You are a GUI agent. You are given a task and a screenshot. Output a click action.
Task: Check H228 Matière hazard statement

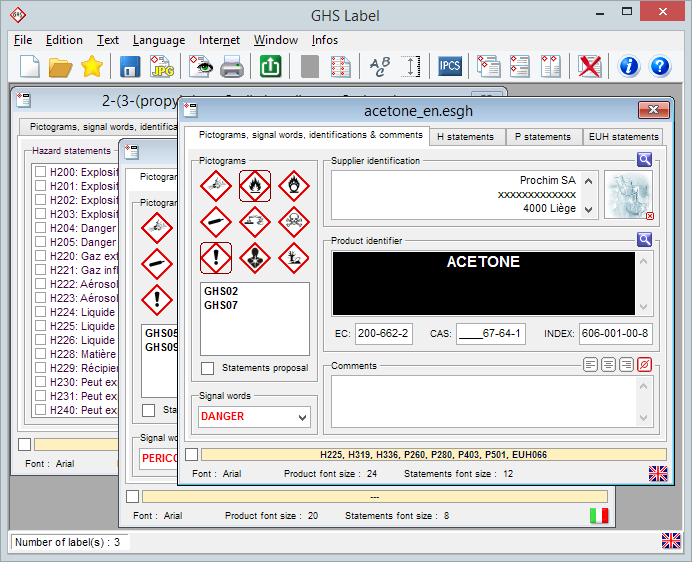pos(41,354)
